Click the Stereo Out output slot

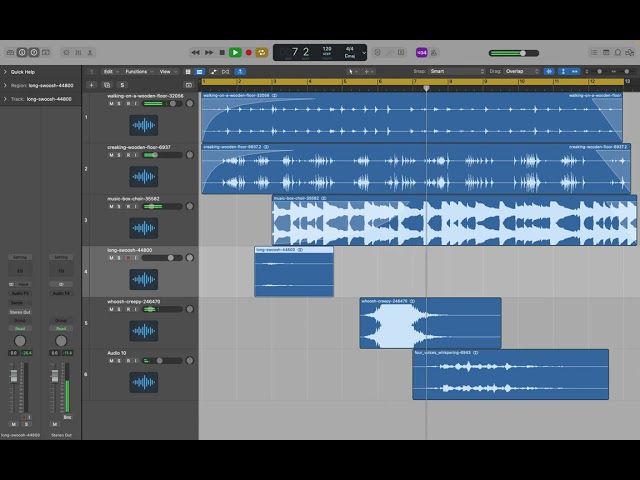[x=20, y=312]
